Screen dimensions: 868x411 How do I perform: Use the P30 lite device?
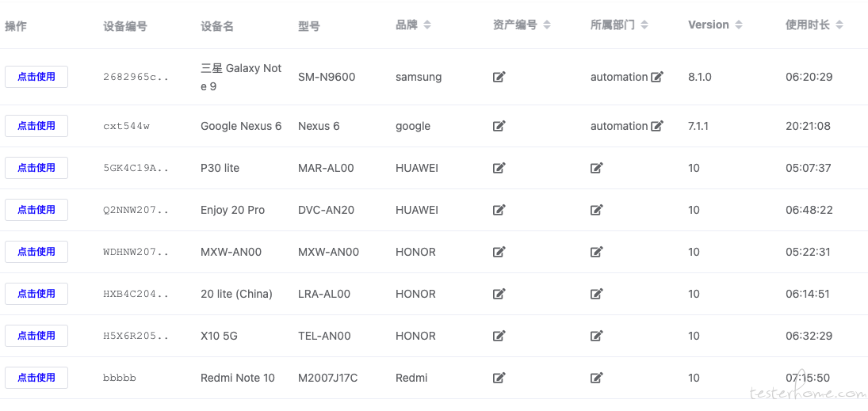coord(36,168)
